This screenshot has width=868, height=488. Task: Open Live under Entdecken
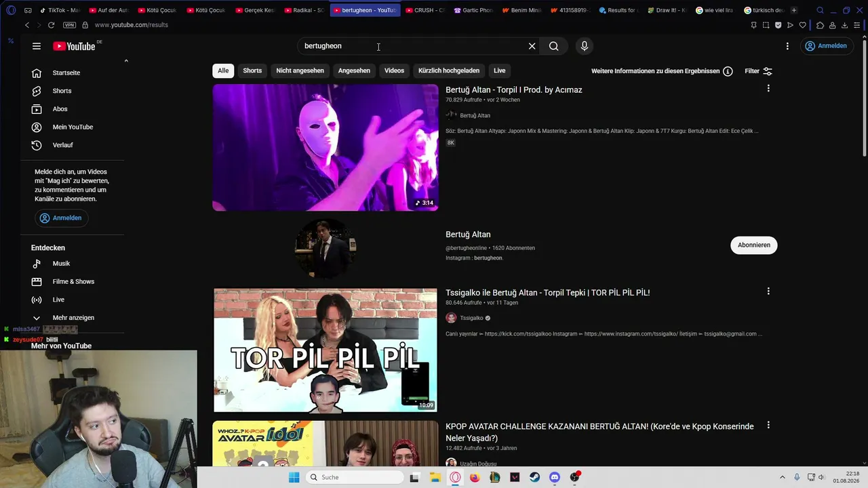pos(58,300)
